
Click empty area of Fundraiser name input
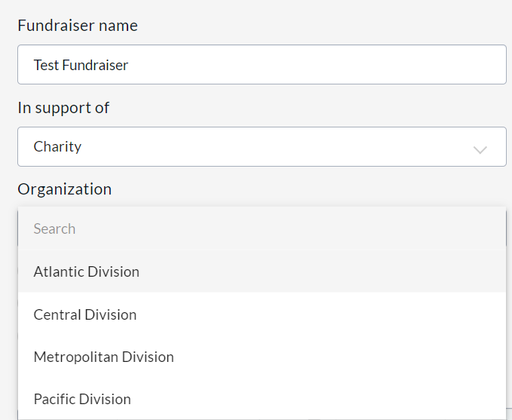pos(339,65)
